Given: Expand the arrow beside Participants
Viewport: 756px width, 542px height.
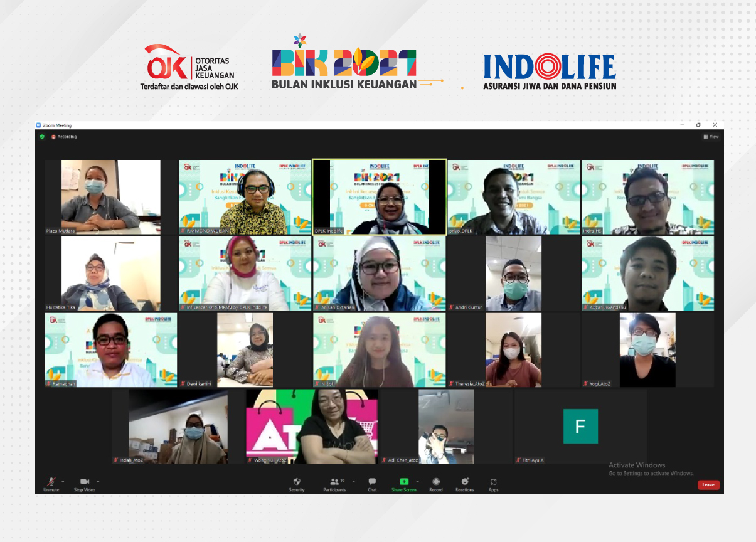Looking at the screenshot, I should (353, 482).
